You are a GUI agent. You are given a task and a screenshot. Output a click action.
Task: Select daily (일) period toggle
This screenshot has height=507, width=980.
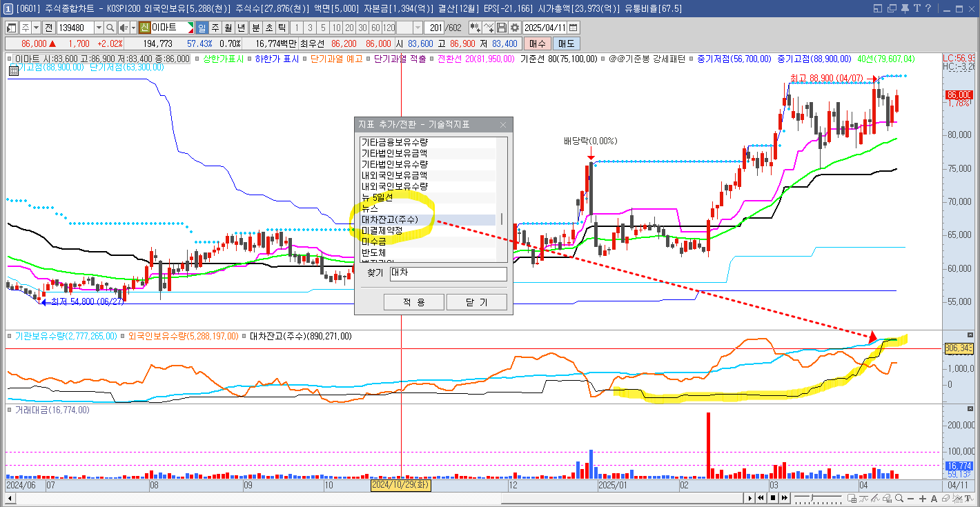(x=202, y=28)
